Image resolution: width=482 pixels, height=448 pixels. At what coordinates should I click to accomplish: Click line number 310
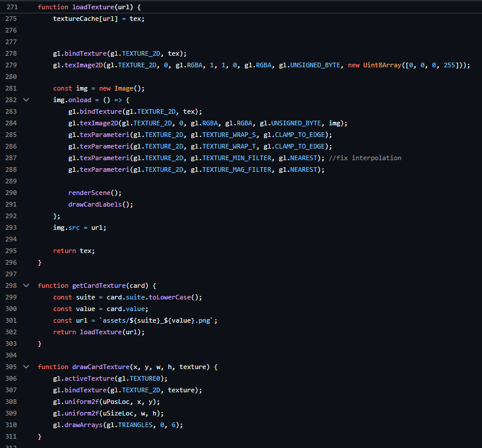tap(11, 425)
